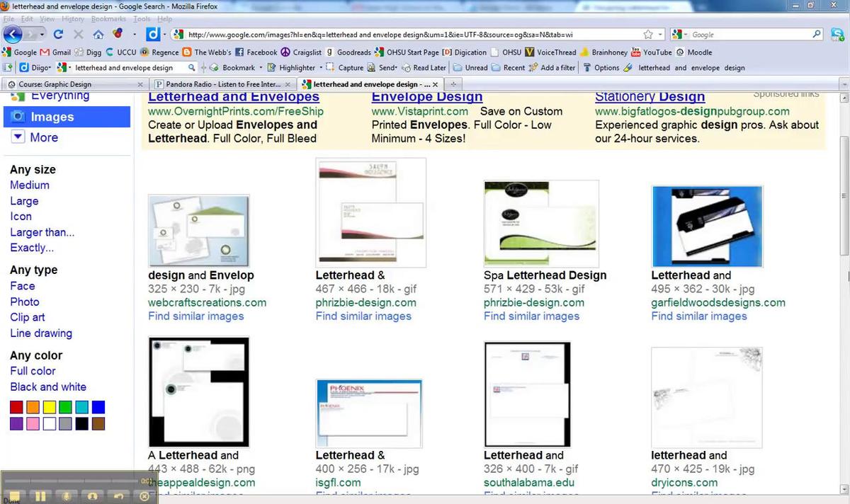Image resolution: width=850 pixels, height=504 pixels.
Task: Open the YouTube bookmark
Action: point(652,52)
